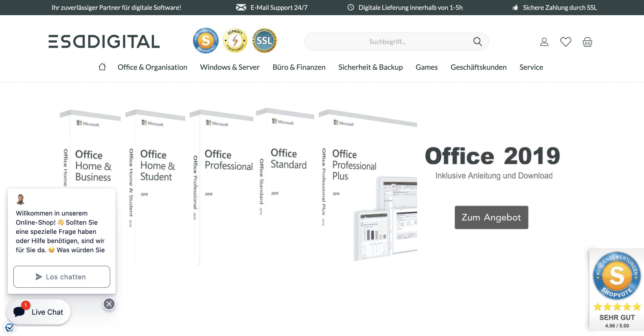Open Geschäftskunden menu
The width and height of the screenshot is (644, 336).
479,67
